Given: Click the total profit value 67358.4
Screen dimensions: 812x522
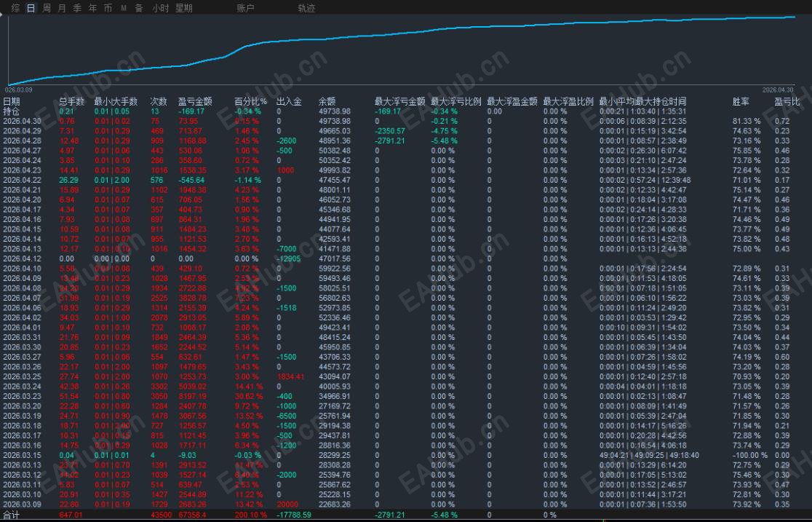Looking at the screenshot, I should pyautogui.click(x=193, y=515).
